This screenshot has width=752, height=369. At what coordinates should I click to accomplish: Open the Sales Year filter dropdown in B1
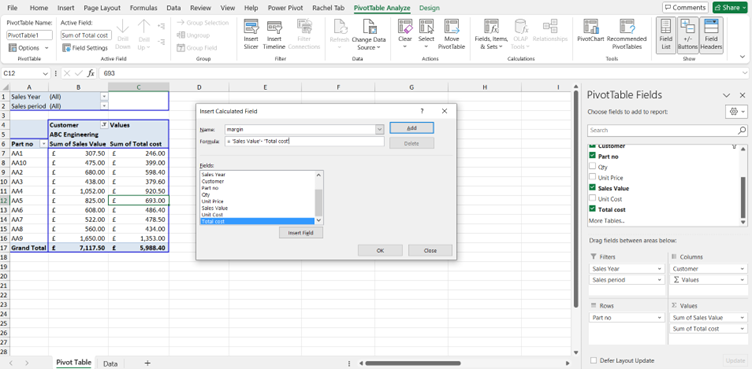pos(104,96)
